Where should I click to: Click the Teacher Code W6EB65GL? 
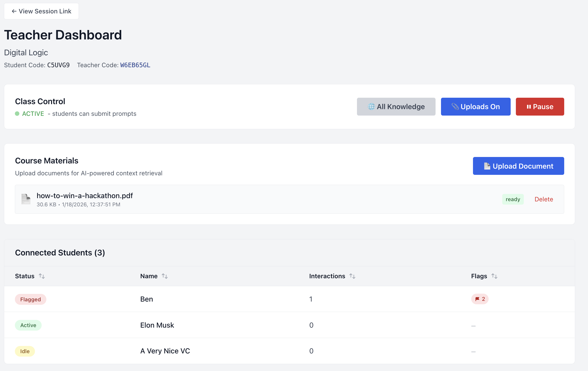pos(135,65)
